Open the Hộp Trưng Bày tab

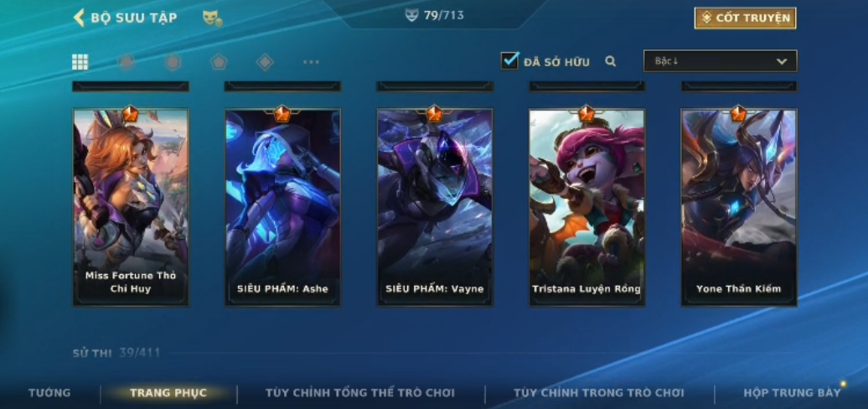click(x=792, y=393)
